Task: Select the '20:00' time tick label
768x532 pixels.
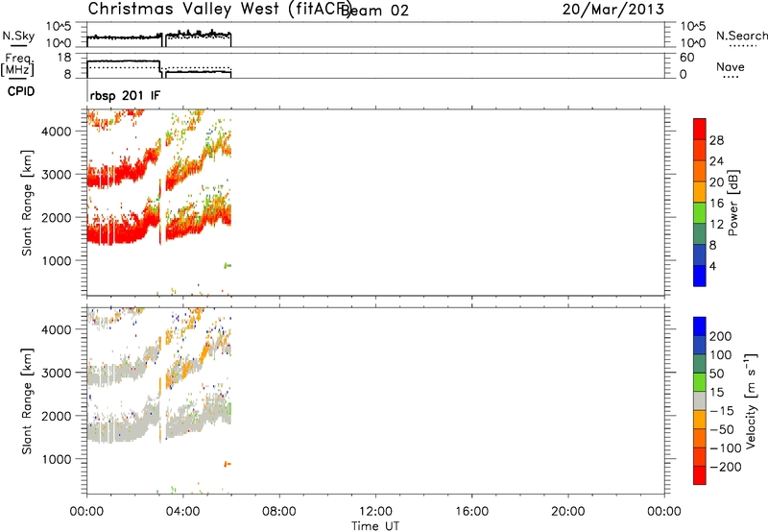Action: pyautogui.click(x=567, y=512)
